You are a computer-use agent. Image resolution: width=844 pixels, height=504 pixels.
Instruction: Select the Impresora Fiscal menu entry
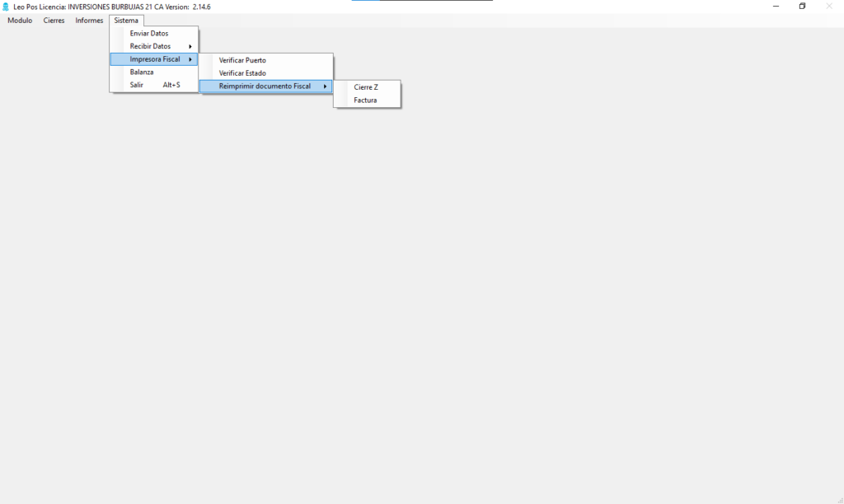(154, 59)
